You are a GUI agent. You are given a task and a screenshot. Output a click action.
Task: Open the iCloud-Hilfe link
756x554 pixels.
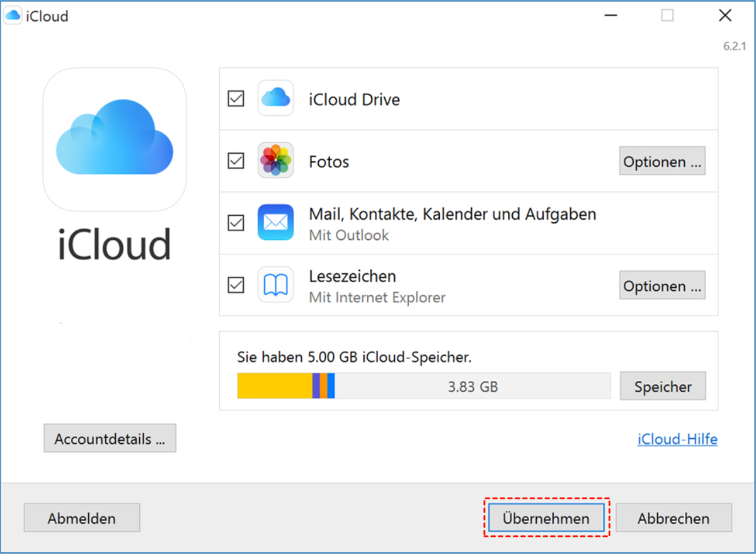pyautogui.click(x=677, y=439)
